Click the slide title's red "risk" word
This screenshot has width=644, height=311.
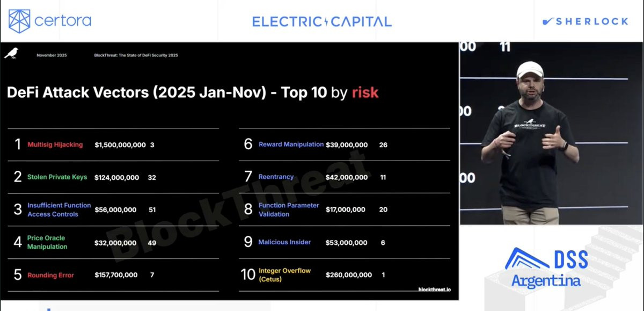[365, 92]
